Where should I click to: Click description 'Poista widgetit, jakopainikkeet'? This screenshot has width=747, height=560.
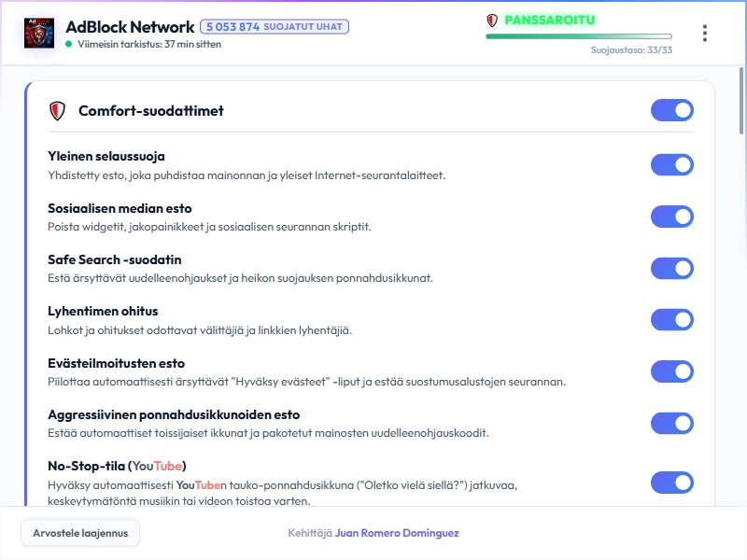coord(209,227)
